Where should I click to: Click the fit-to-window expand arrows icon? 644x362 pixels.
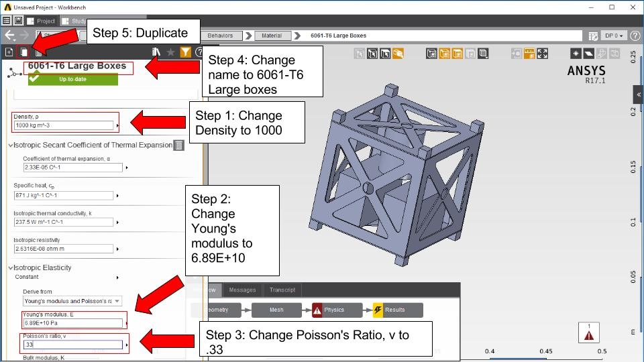pyautogui.click(x=543, y=54)
